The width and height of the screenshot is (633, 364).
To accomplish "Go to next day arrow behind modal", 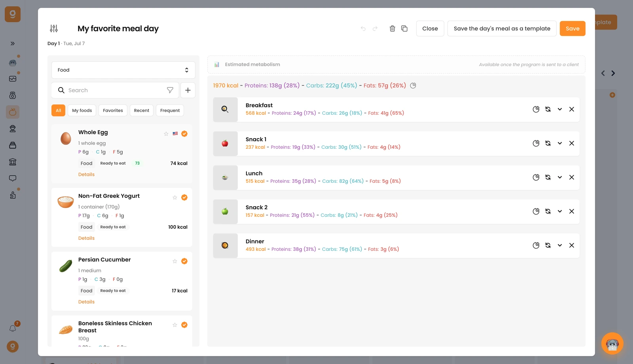I will (x=613, y=73).
